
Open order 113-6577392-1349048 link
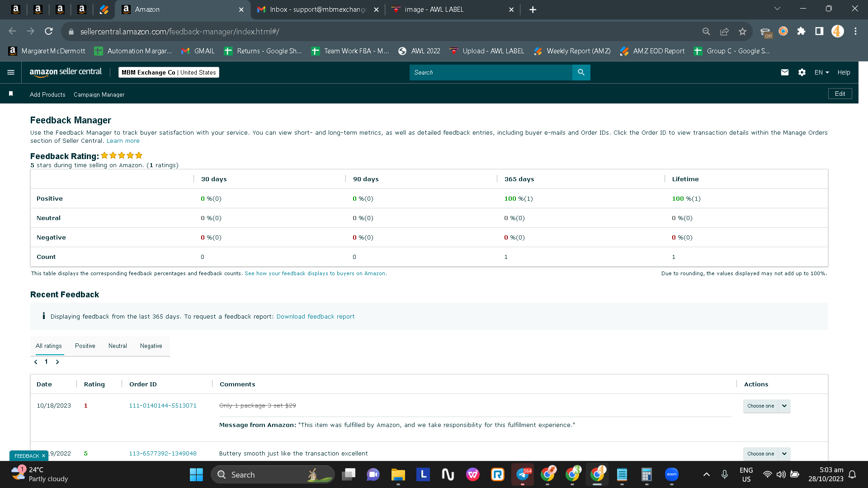pos(163,454)
